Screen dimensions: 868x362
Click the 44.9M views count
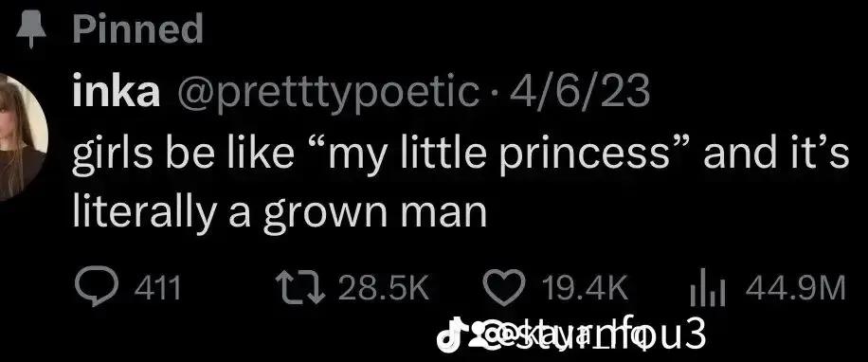coord(795,288)
